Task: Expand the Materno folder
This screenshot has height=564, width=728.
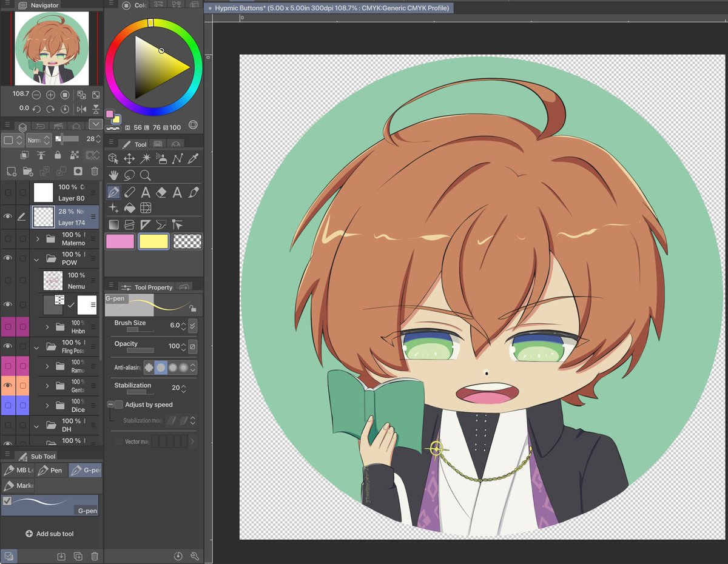Action: [38, 239]
